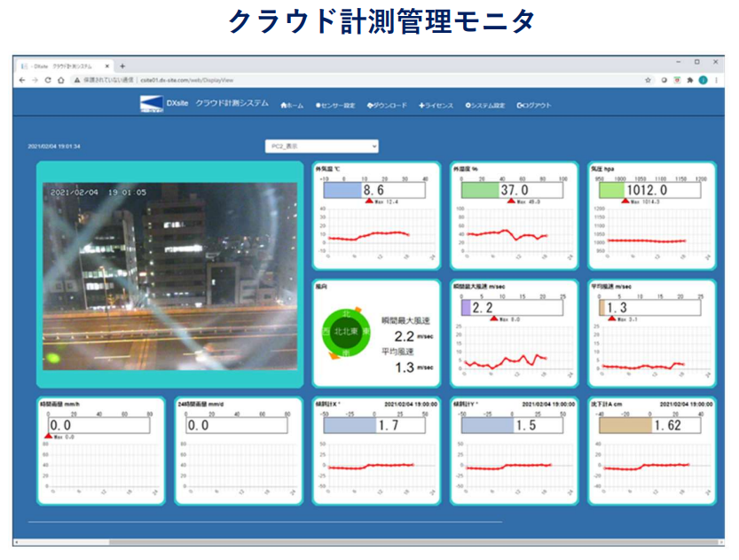Click the 平均風速 gauge bar showing 1.3
The height and width of the screenshot is (560, 739).
click(x=650, y=308)
